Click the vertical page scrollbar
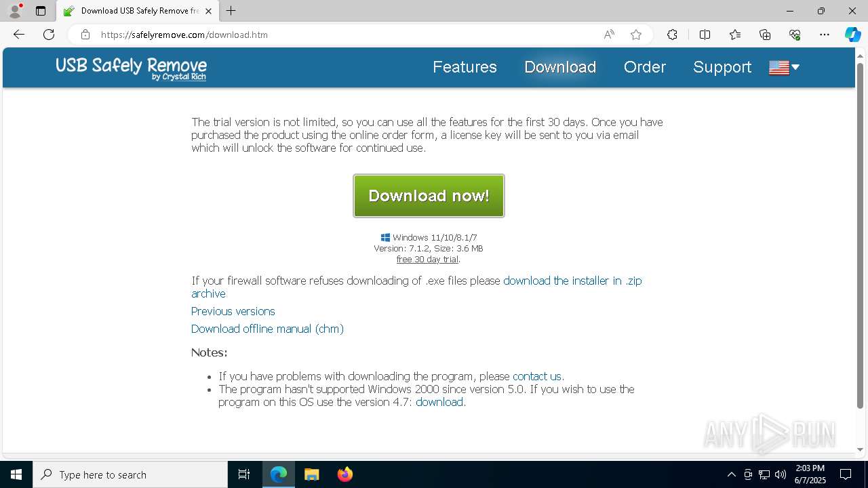Viewport: 868px width, 488px height. pos(860,237)
